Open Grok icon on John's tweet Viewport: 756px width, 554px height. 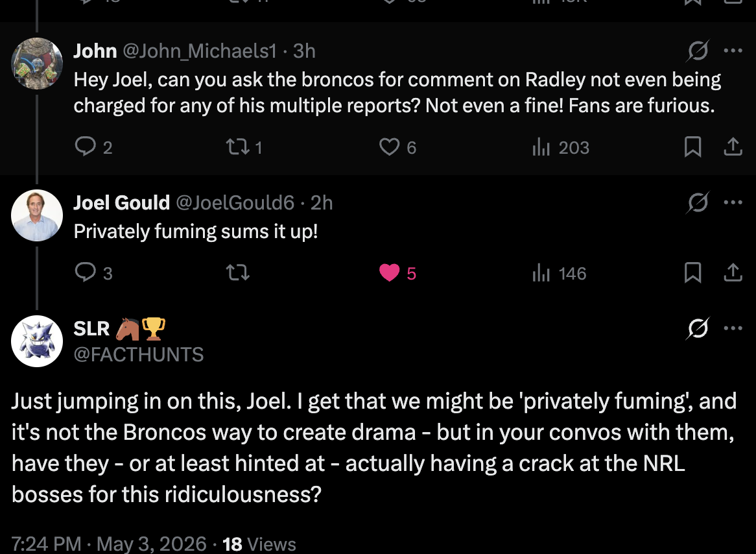698,50
